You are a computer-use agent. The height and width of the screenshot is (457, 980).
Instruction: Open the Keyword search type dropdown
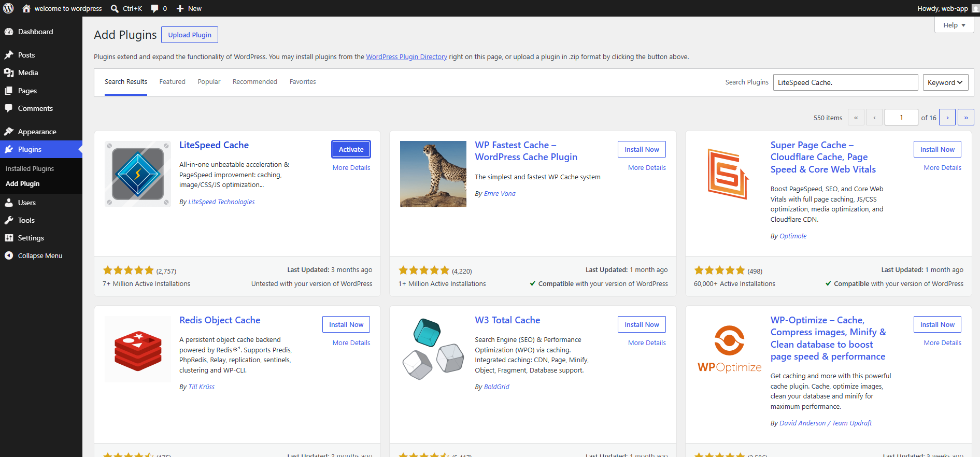click(945, 82)
